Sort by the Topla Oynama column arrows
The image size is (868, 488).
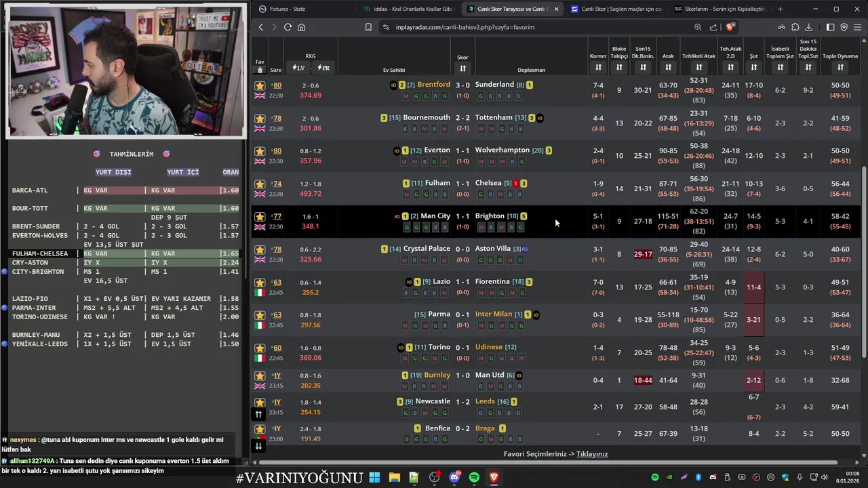(840, 67)
